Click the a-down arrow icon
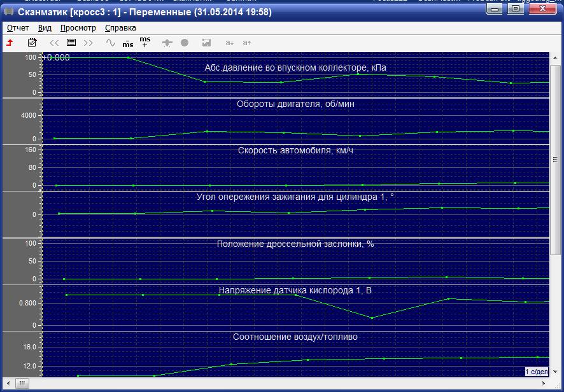The width and height of the screenshot is (564, 392). 230,43
